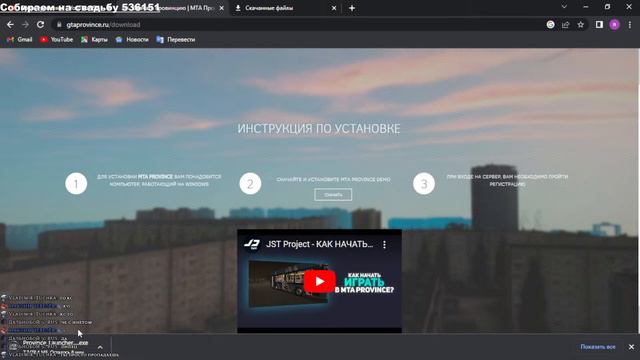This screenshot has width=640, height=360.
Task: Open the YouTube bookmark
Action: point(56,40)
